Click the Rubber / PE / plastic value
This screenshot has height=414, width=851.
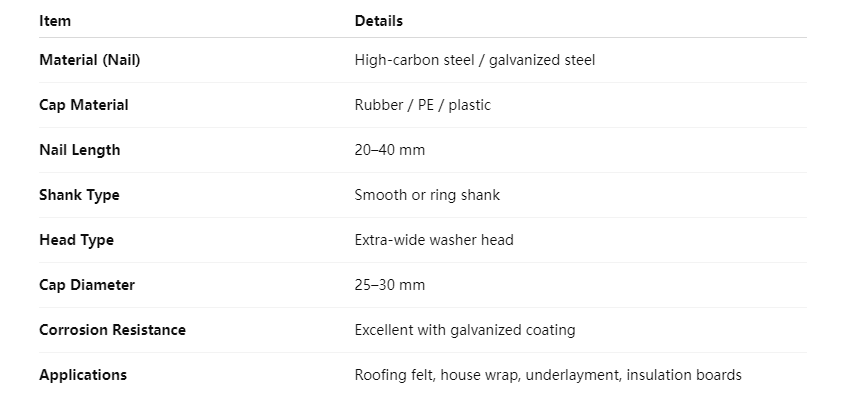pyautogui.click(x=422, y=105)
